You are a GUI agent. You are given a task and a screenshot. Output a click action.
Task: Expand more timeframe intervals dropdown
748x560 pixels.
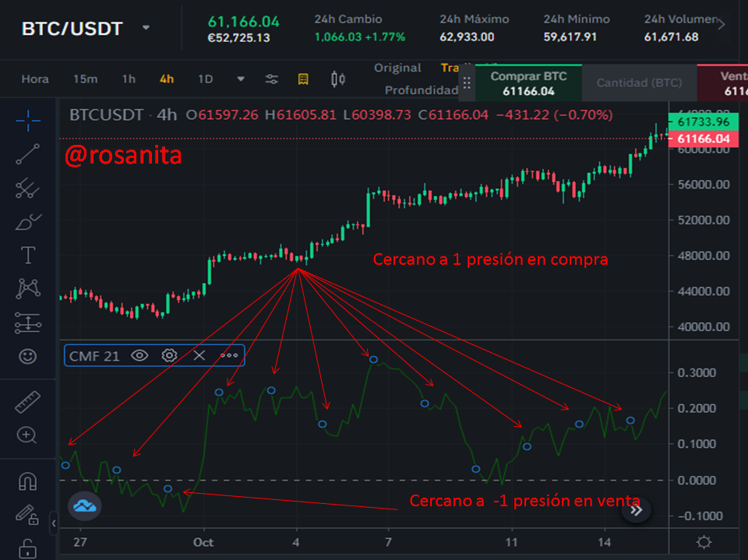(241, 79)
